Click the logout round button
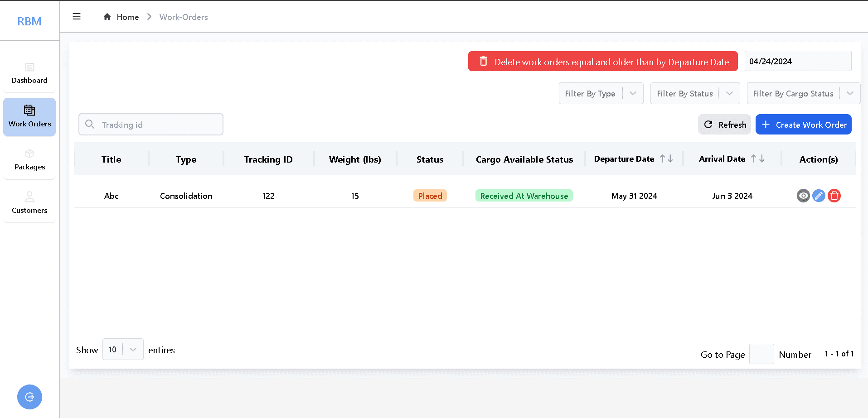Image resolution: width=868 pixels, height=418 pixels. [29, 397]
